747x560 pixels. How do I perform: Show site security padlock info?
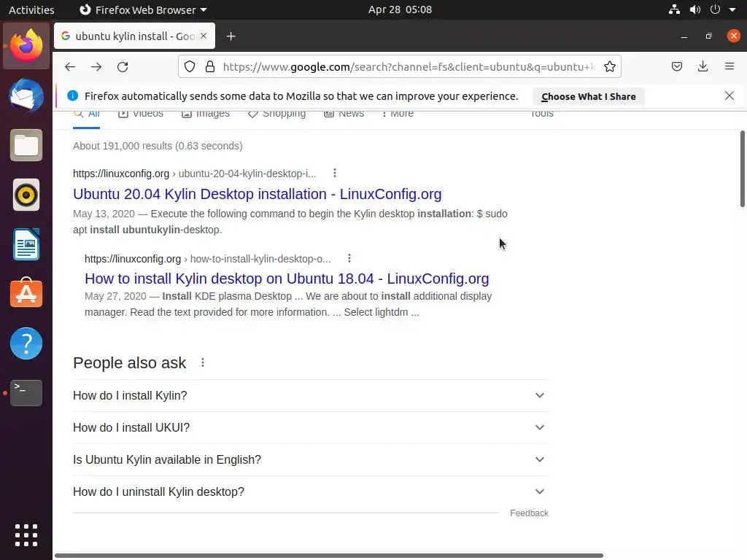tap(210, 66)
